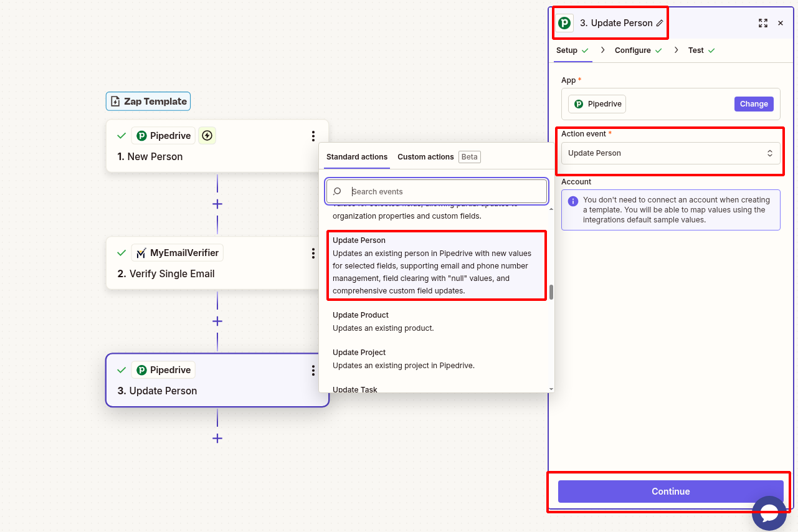
Task: Open the chat support bubble
Action: [x=769, y=513]
